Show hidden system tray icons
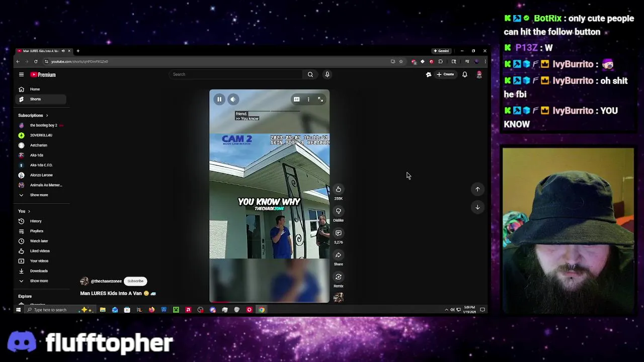The width and height of the screenshot is (644, 362). [x=446, y=310]
